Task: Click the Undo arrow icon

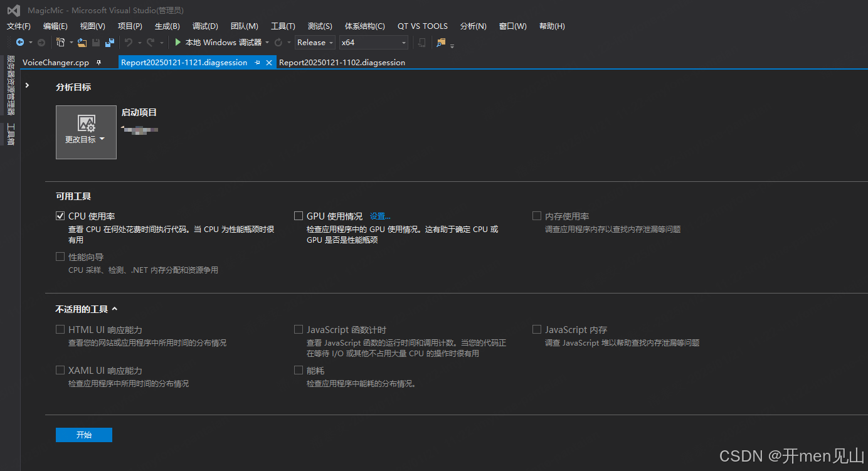Action: [x=129, y=43]
